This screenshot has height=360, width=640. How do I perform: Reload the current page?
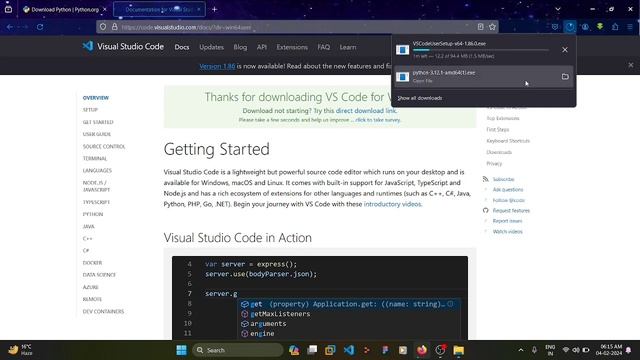tap(40, 27)
